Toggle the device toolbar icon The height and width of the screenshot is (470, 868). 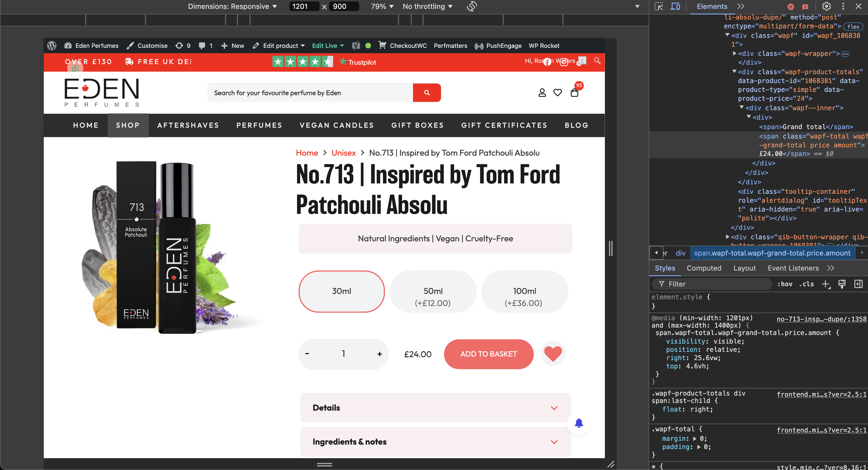tap(675, 6)
